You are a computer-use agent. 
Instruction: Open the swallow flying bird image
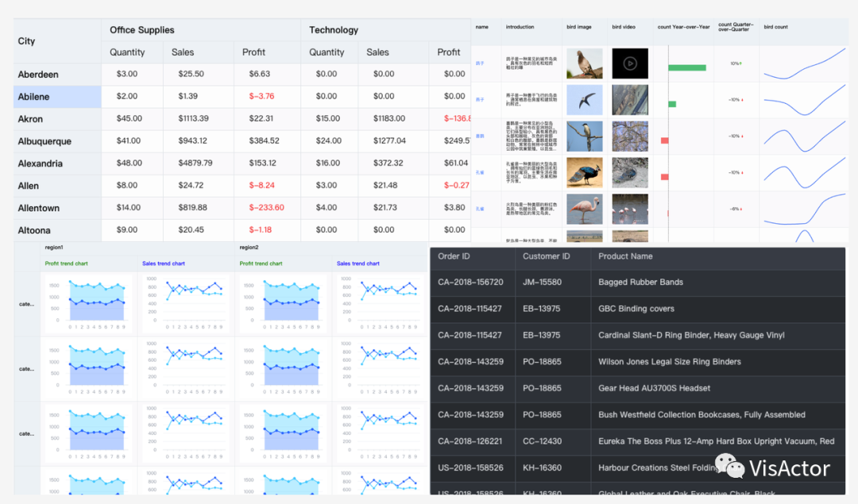[585, 100]
